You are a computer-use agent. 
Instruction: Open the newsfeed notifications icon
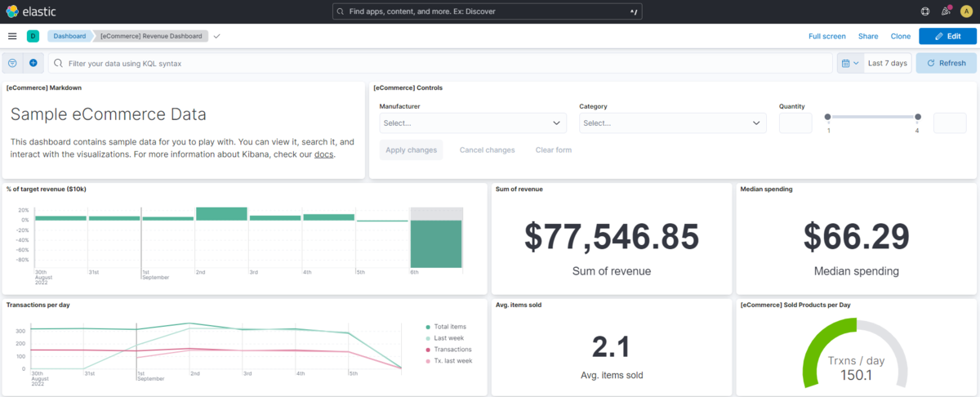(x=946, y=11)
